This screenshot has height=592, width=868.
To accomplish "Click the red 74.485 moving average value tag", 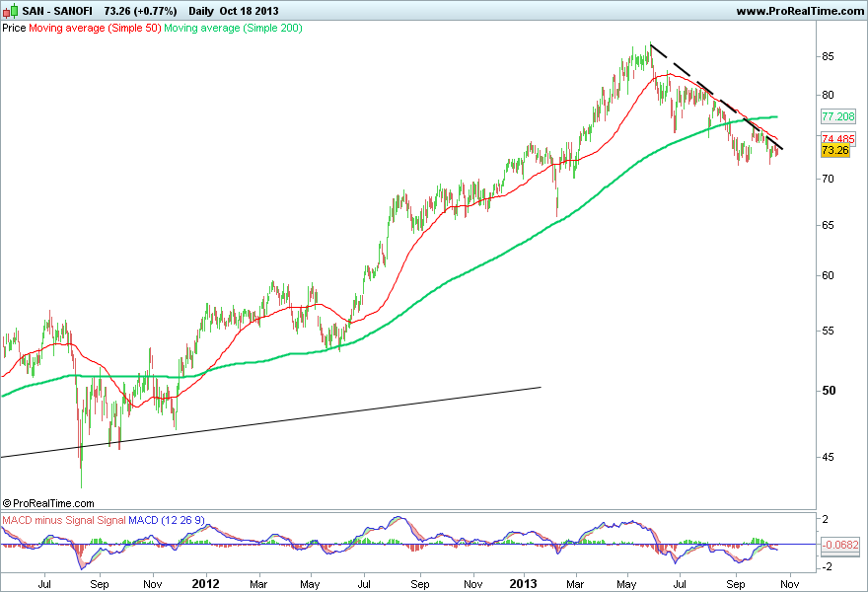I will (838, 138).
